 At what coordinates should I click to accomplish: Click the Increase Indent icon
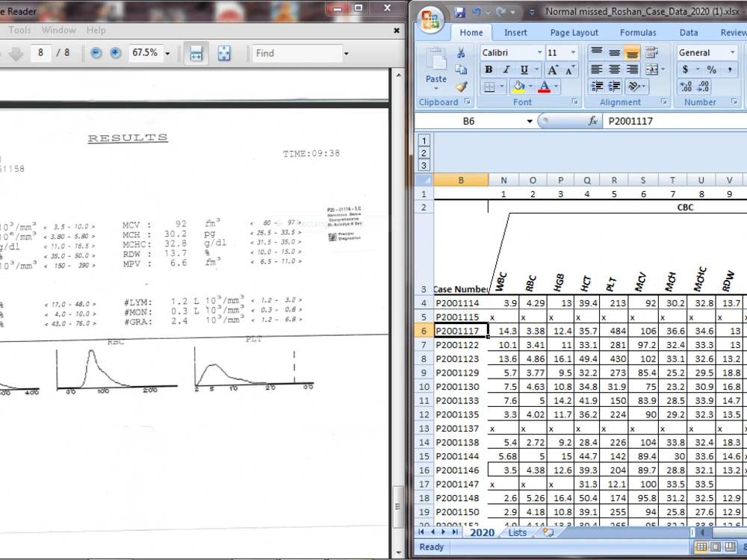point(615,86)
